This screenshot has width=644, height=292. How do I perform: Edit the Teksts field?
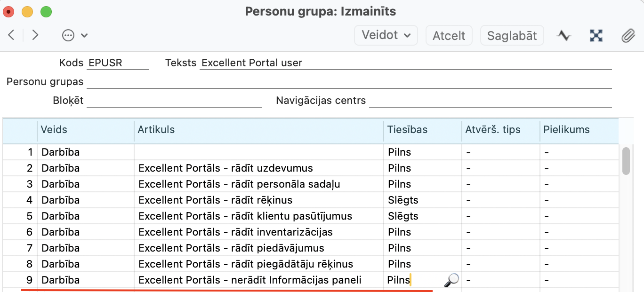(405, 63)
